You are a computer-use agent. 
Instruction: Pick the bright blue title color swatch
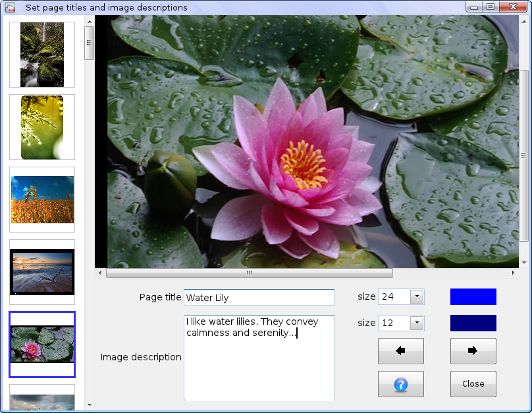(473, 296)
